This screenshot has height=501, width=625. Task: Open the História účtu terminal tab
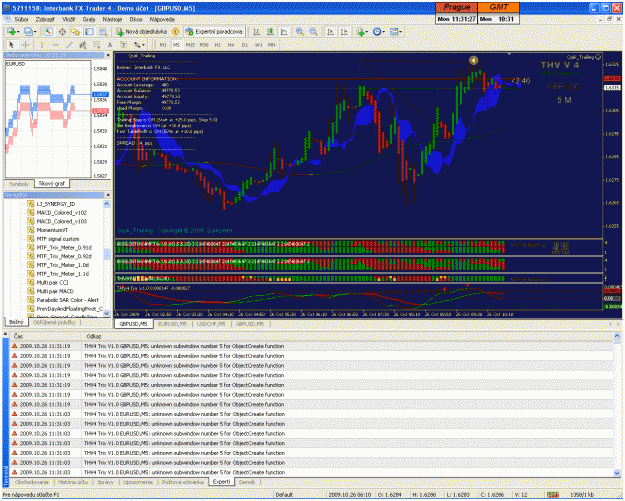[x=73, y=482]
